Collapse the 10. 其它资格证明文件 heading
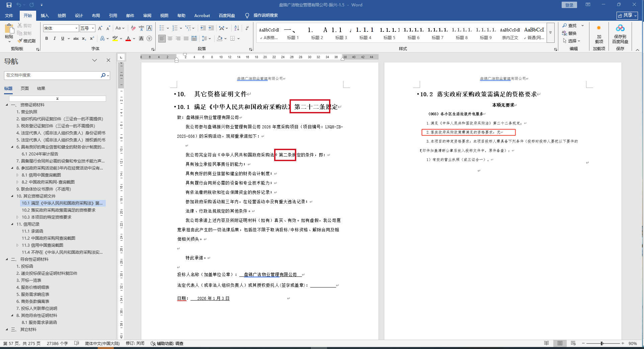 (12, 196)
